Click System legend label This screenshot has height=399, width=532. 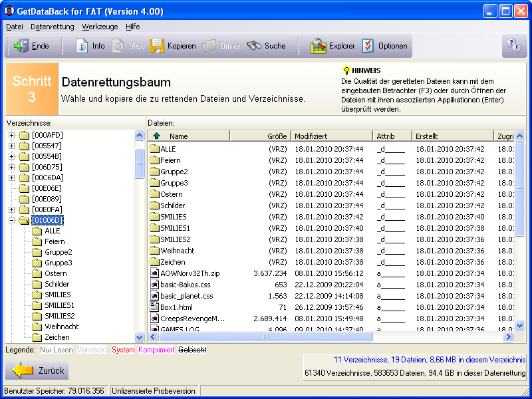click(x=123, y=350)
